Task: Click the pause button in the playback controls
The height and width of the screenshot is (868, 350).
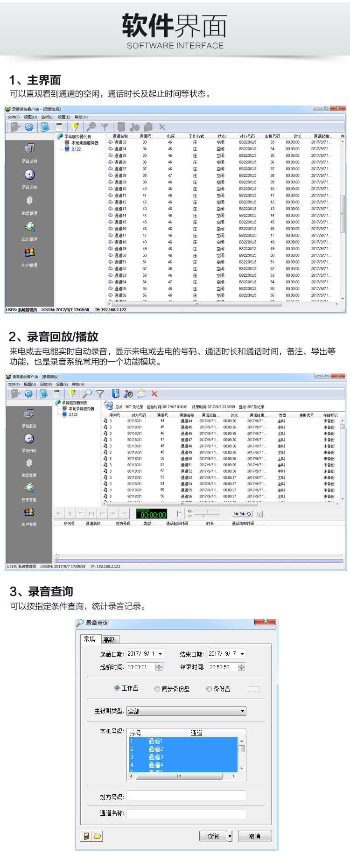Action: [70, 513]
